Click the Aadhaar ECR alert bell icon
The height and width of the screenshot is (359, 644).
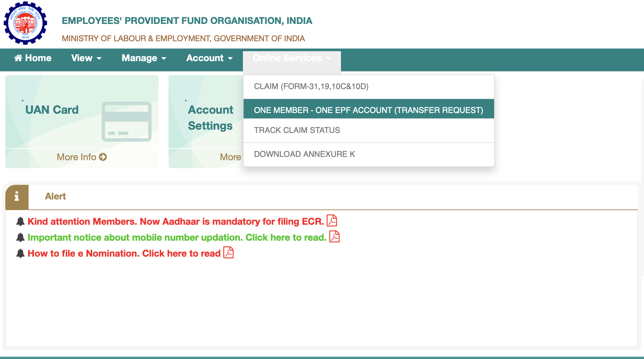click(x=21, y=221)
